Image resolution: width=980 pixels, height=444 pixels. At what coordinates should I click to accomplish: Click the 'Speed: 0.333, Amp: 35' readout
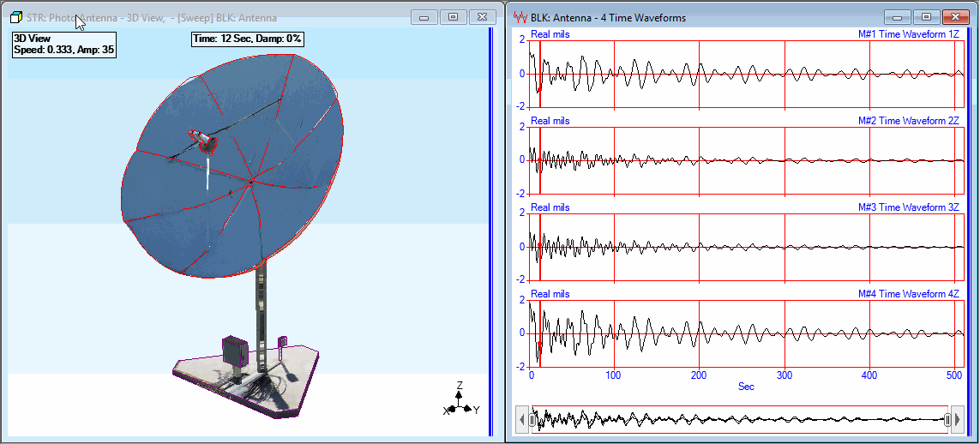pyautogui.click(x=63, y=51)
